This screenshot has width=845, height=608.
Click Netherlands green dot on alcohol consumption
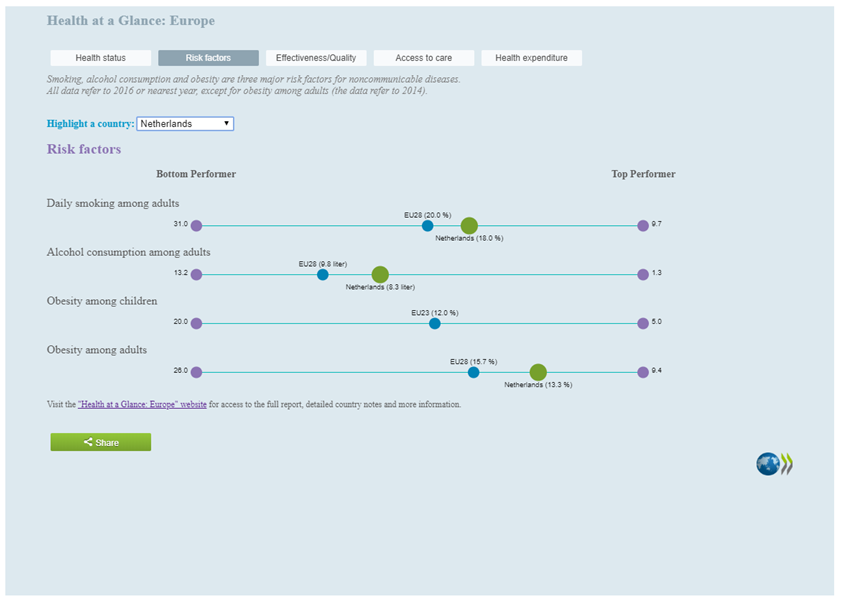[380, 275]
